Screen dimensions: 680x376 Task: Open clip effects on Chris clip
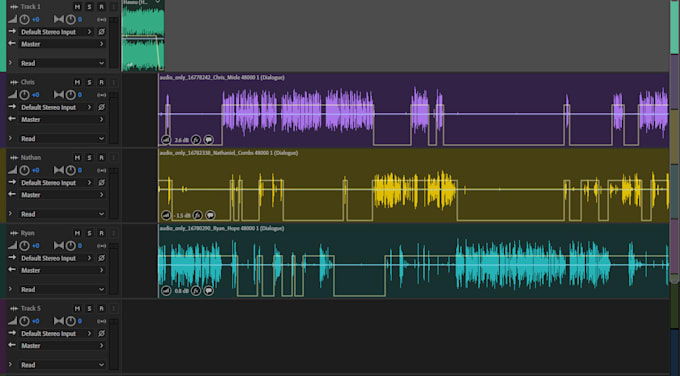click(196, 140)
